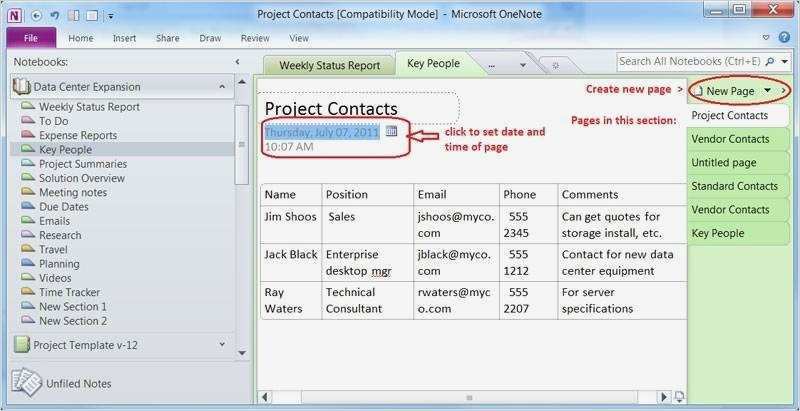
Task: Click the search magnifier icon
Action: (x=770, y=62)
